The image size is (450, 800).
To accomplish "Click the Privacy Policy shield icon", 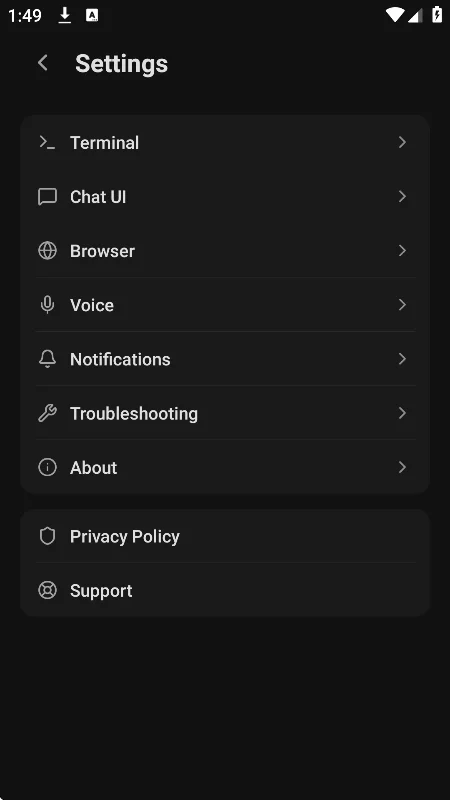I will (x=47, y=536).
